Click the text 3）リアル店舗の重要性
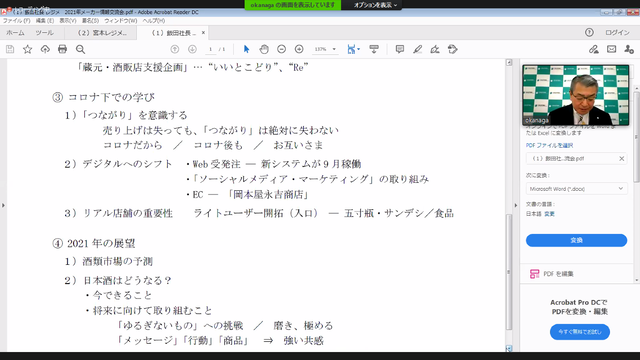Image resolution: width=640 pixels, height=360 pixels. [x=118, y=213]
